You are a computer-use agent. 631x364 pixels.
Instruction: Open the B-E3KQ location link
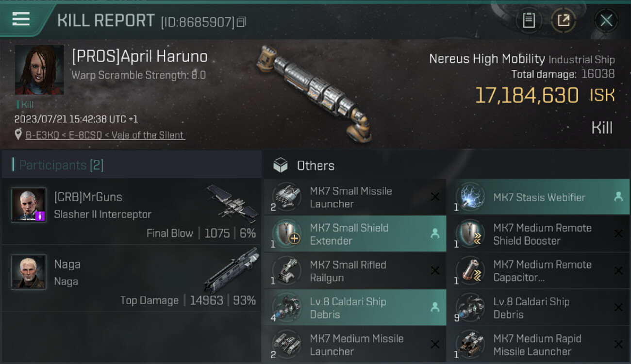tap(105, 135)
